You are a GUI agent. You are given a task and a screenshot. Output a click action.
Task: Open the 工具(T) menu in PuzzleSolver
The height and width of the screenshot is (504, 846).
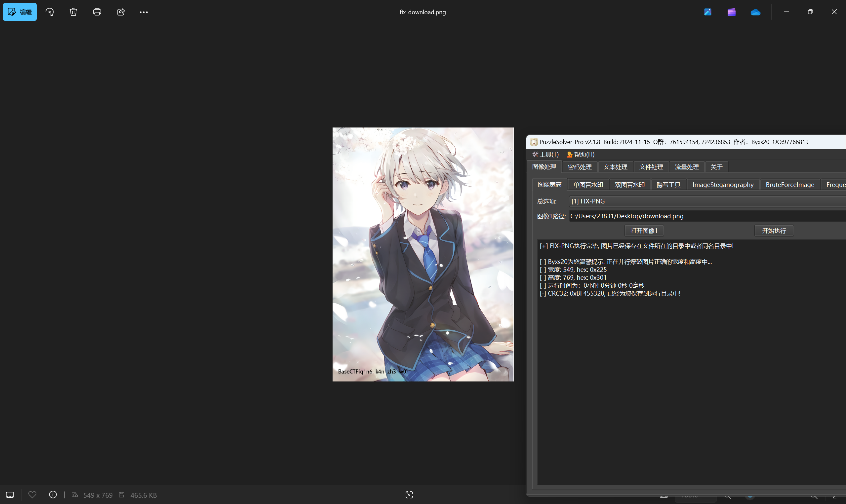point(545,155)
